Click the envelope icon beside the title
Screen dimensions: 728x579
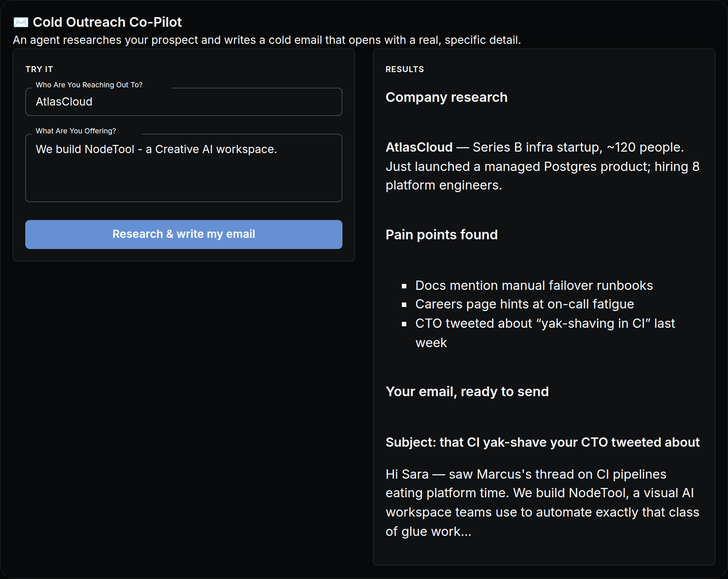(x=21, y=22)
